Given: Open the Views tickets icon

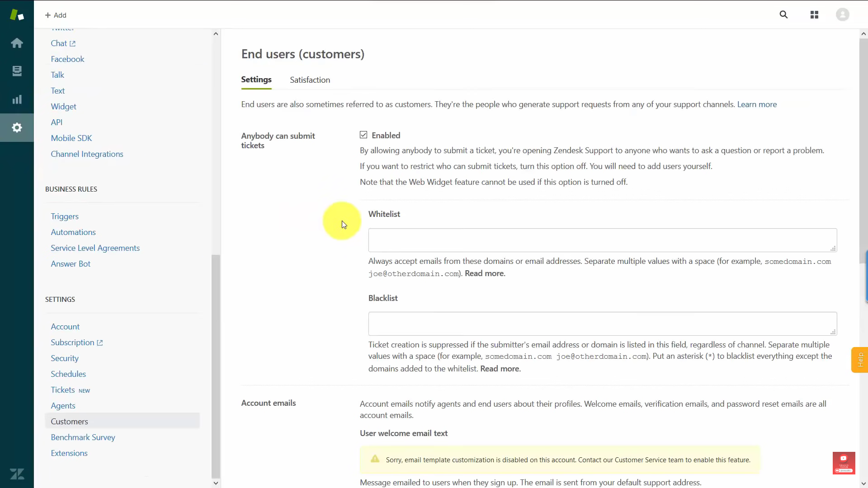Looking at the screenshot, I should click(x=17, y=71).
